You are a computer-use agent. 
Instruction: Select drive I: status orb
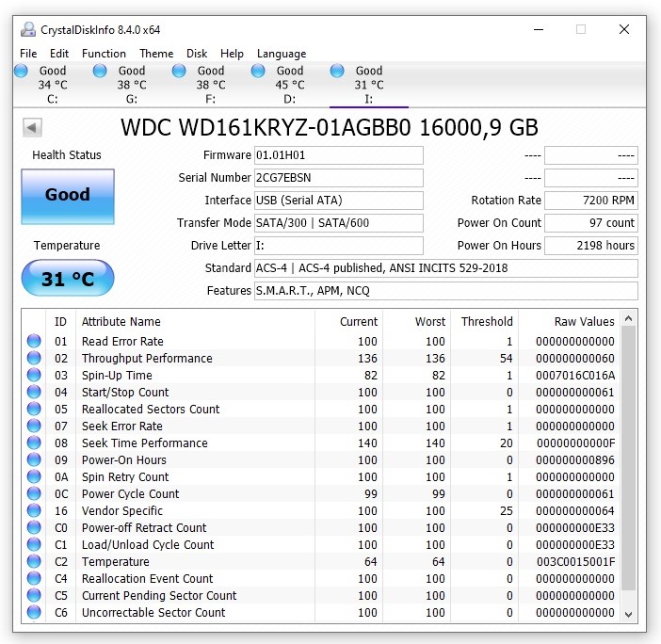337,71
